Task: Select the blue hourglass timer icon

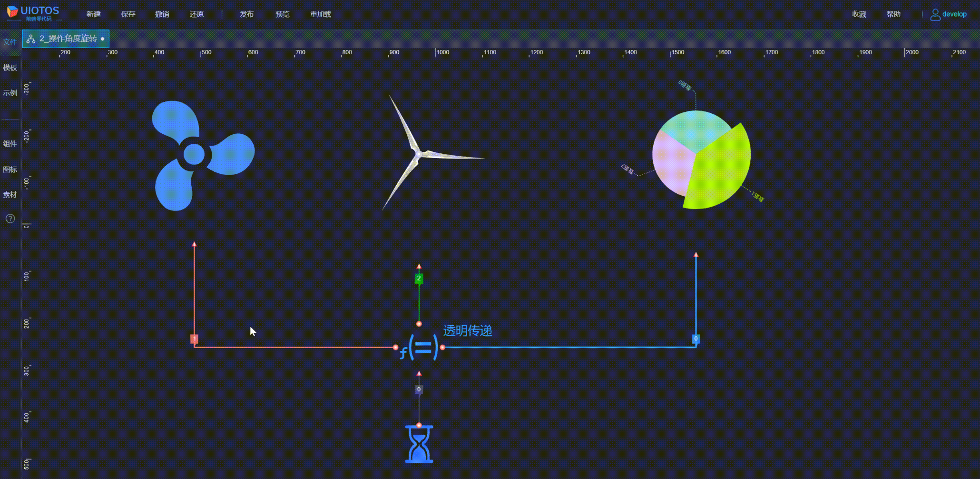Action: (x=419, y=444)
